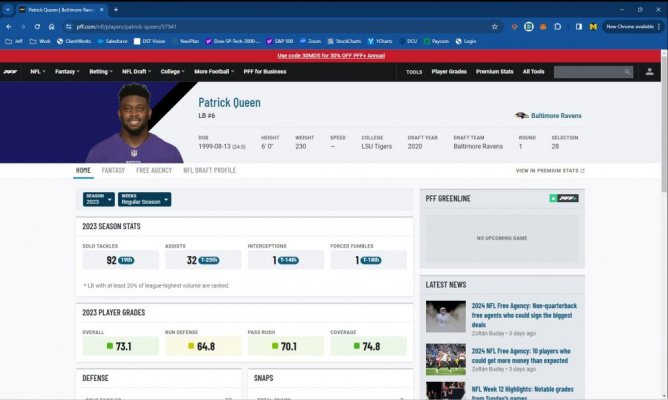Expand the College navigation menu
Viewport: 668px width, 400px height.
click(x=172, y=72)
